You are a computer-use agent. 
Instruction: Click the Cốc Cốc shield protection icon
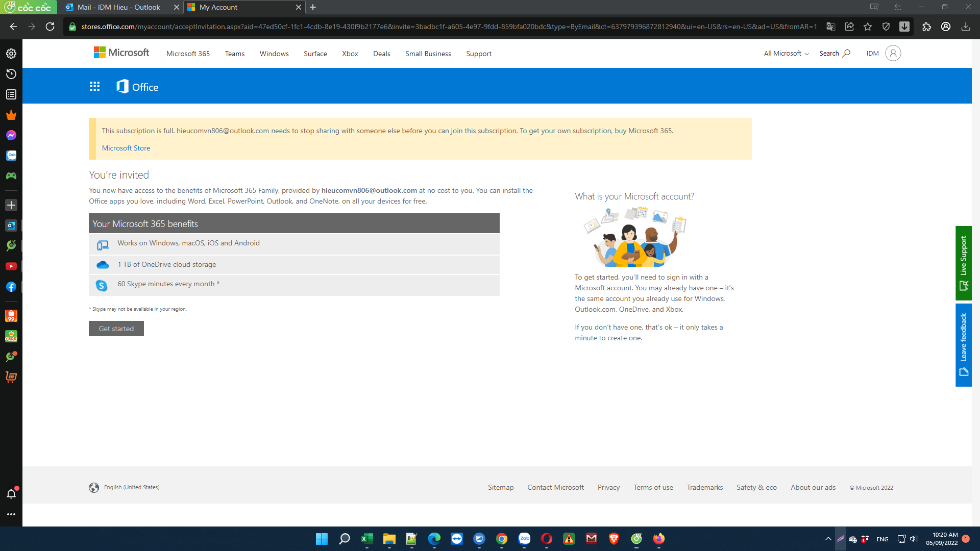pyautogui.click(x=886, y=27)
